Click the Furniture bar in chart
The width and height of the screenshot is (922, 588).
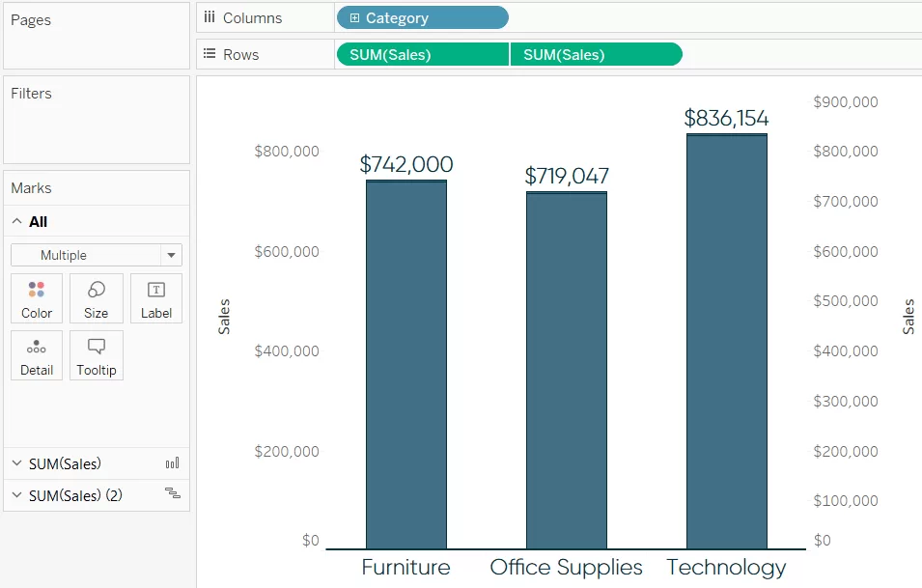(405, 367)
